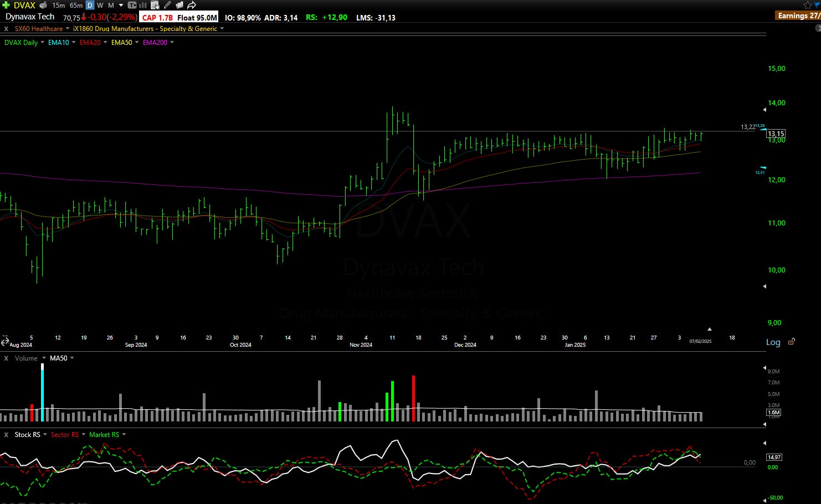
Task: Click the small up triangle above the date label
Action: (709, 329)
